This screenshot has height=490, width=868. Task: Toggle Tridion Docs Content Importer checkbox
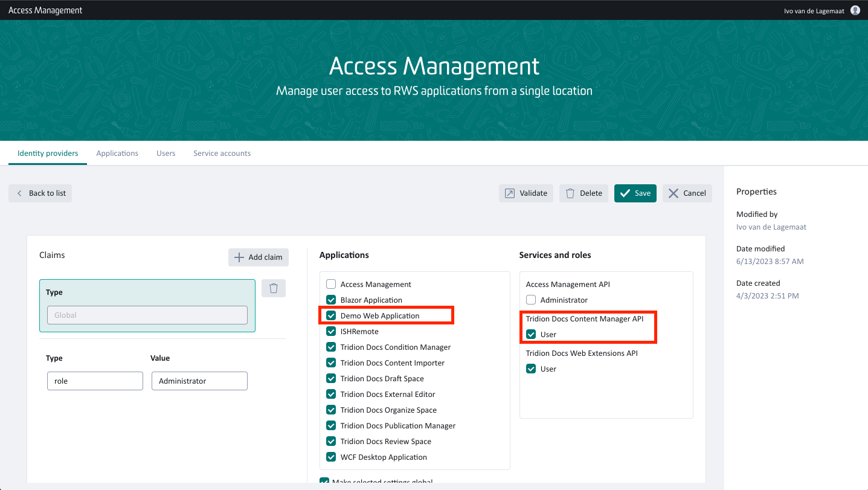point(331,363)
